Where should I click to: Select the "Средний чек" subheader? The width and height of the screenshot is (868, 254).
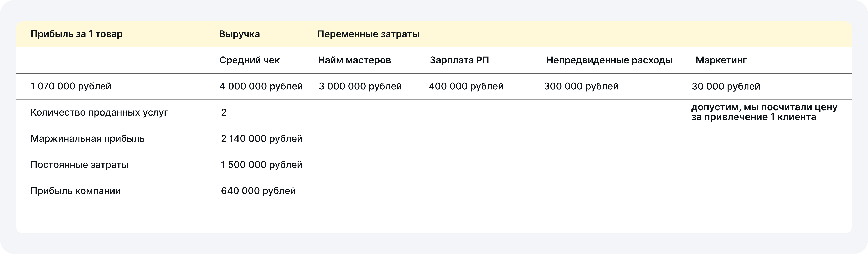(249, 60)
